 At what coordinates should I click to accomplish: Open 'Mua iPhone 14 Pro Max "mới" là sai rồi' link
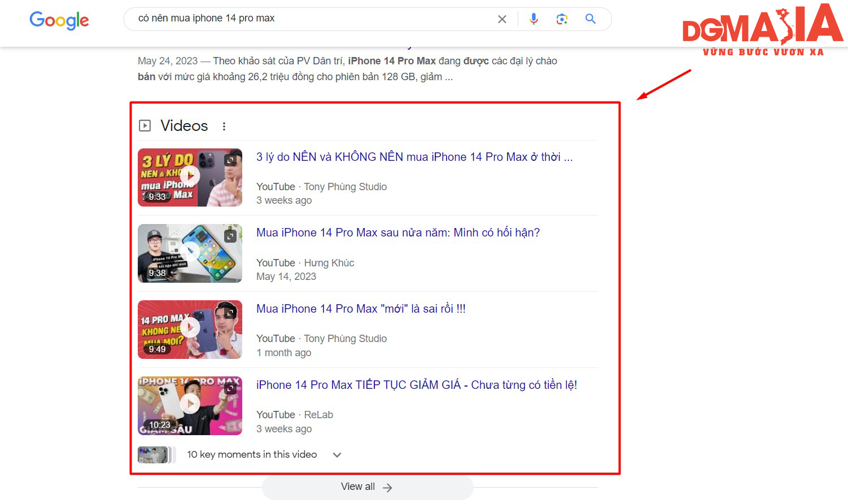click(361, 309)
